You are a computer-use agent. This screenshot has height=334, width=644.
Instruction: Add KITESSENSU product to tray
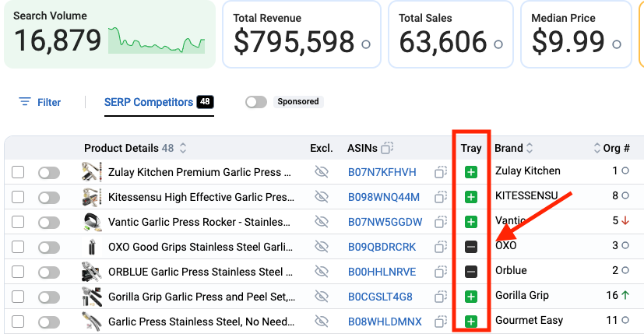point(470,197)
